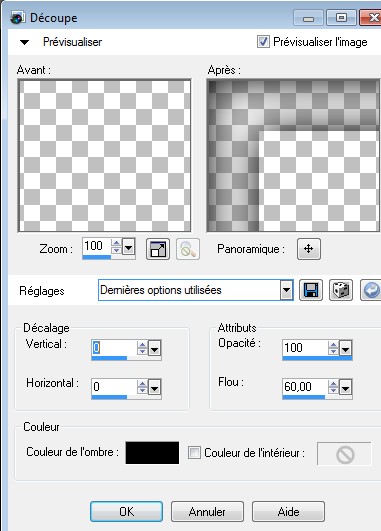Open the Opacité dropdown arrow
This screenshot has height=531, width=381.
point(345,348)
